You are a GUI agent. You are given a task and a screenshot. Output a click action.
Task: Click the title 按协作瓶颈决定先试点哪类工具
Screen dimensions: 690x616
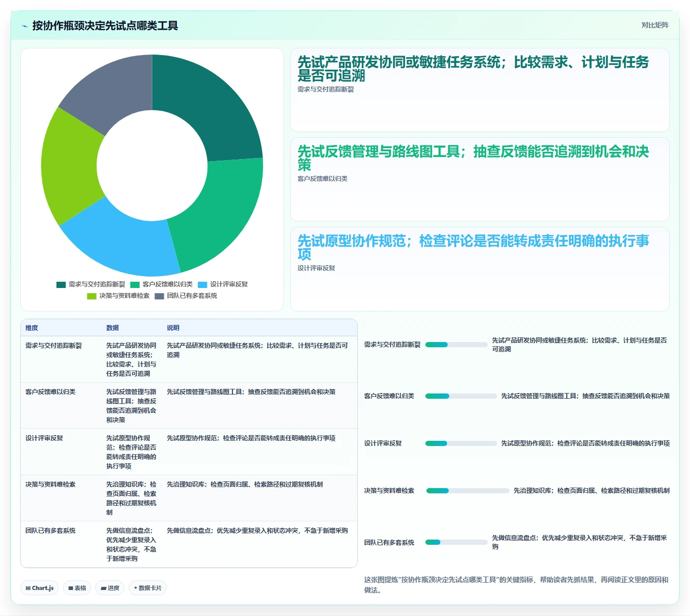click(x=105, y=25)
